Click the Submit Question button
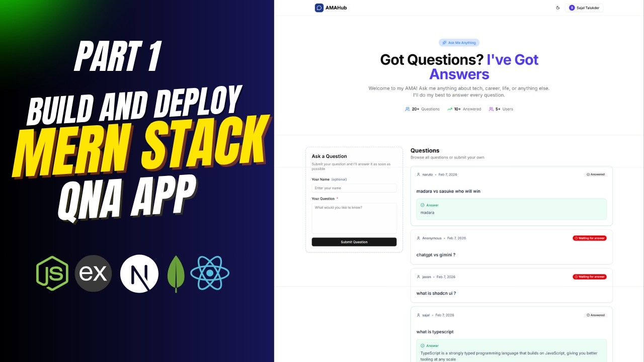 point(354,242)
